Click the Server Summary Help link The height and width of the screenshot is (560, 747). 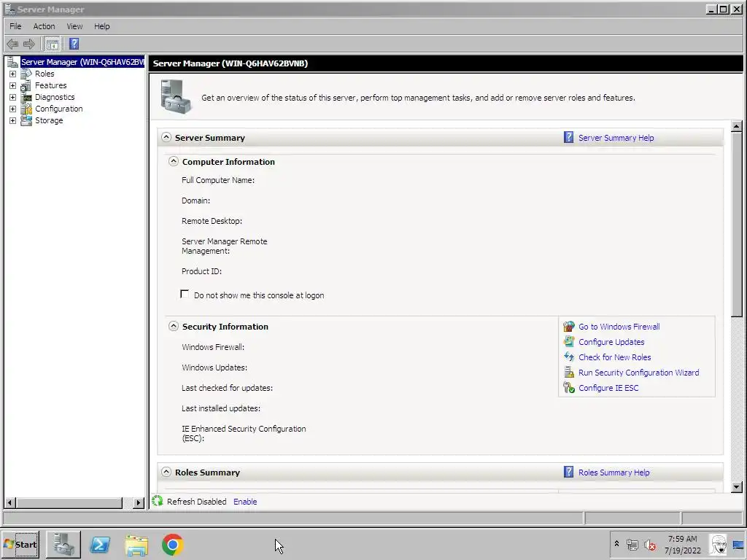click(x=616, y=138)
